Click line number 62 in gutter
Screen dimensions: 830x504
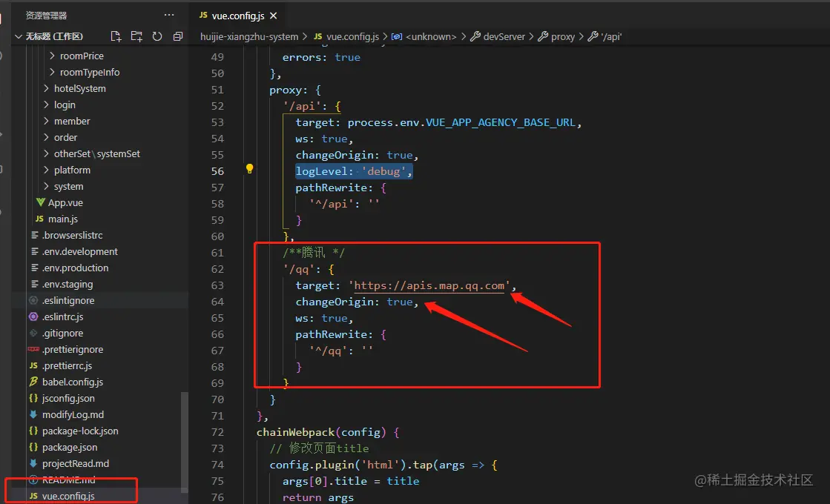click(x=217, y=269)
